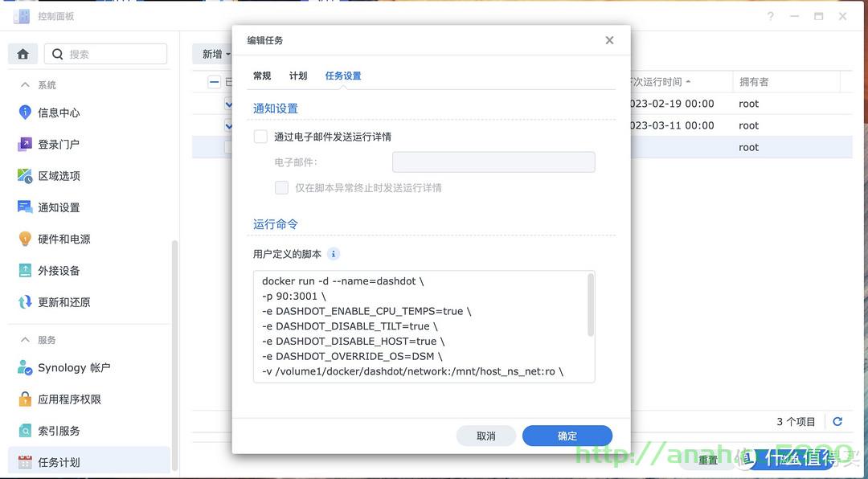Toggle enabled checkbox of the 2023-03-11 task
Image resolution: width=868 pixels, height=479 pixels.
(x=228, y=125)
